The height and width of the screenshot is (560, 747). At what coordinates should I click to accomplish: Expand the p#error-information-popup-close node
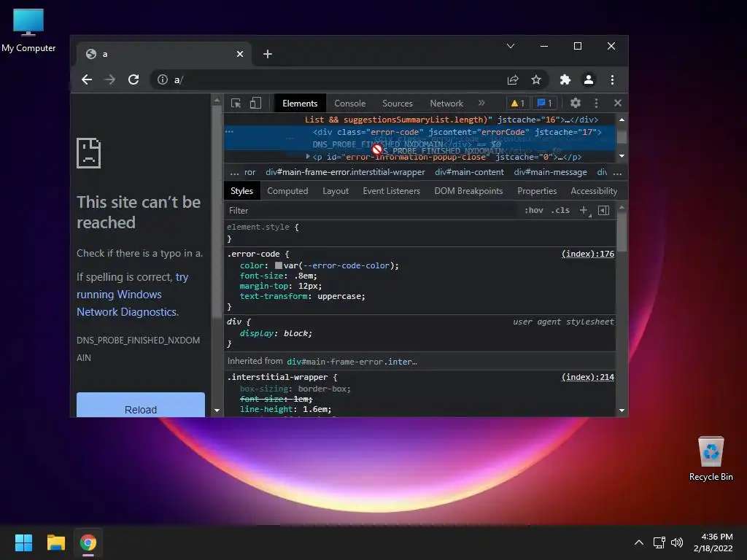click(x=309, y=156)
